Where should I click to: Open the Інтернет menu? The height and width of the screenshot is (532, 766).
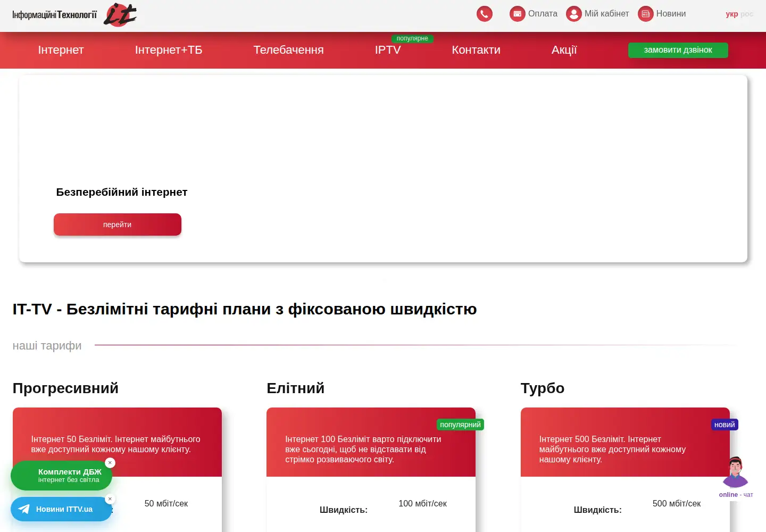pos(61,50)
